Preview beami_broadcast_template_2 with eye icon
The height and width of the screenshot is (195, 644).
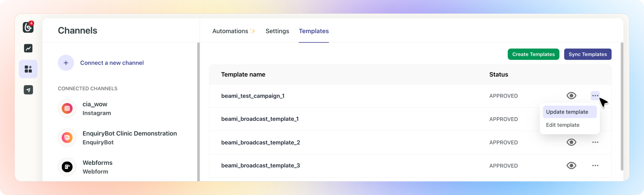pyautogui.click(x=571, y=142)
